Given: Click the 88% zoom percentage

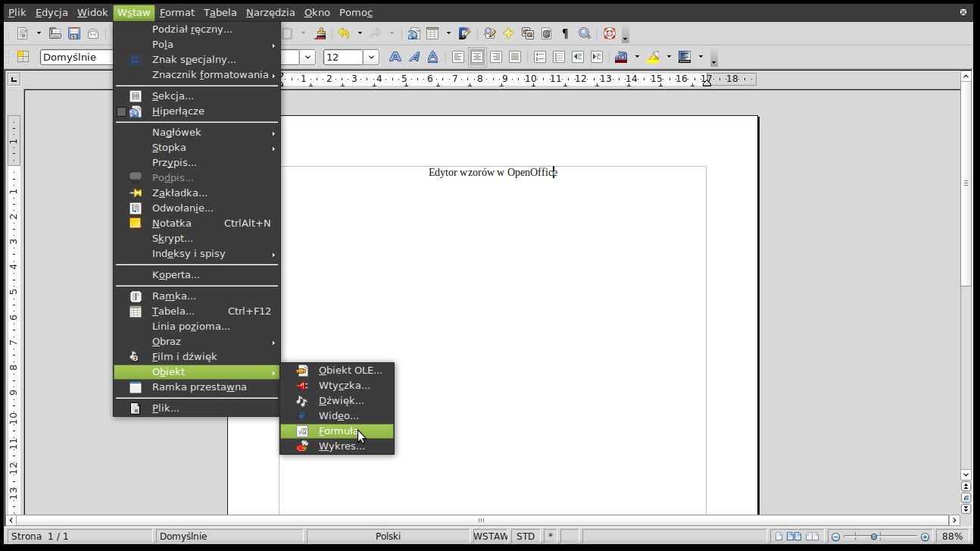Looking at the screenshot, I should click(x=952, y=537).
